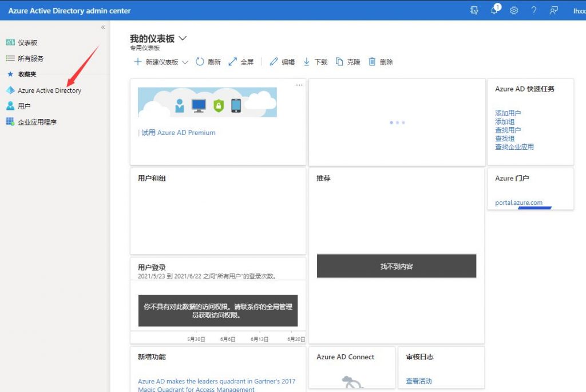
Task: Click the 全屏 full screen icon
Action: click(232, 62)
